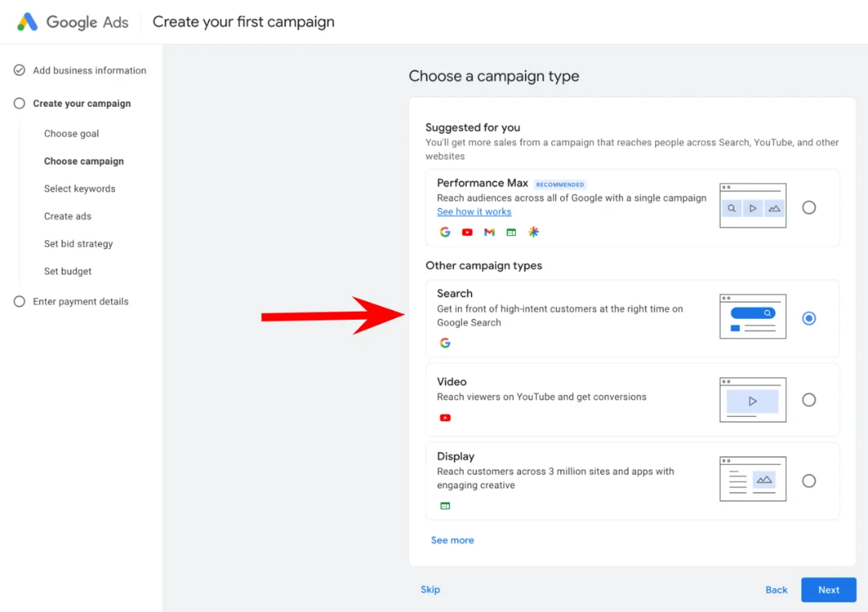Select the Video campaign radio button
Image resolution: width=868 pixels, height=612 pixels.
click(809, 399)
